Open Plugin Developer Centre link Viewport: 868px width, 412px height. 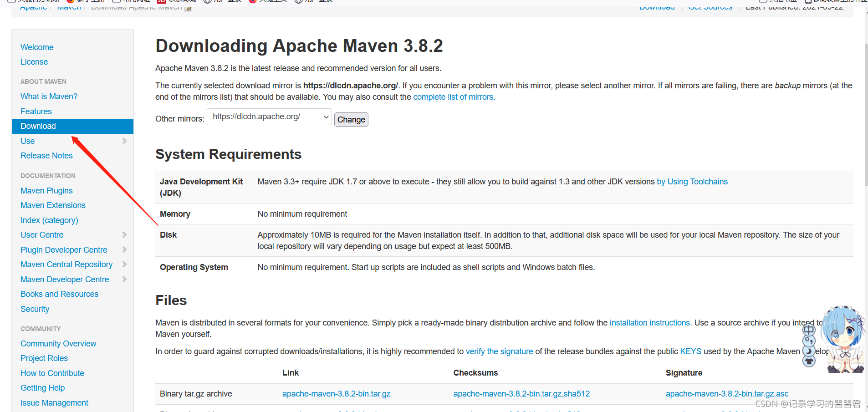coord(64,250)
